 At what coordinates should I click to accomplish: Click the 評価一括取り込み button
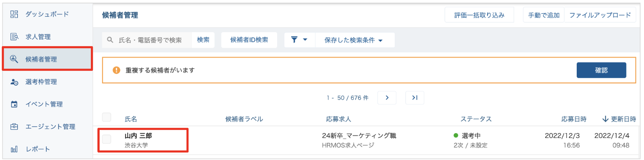pos(479,15)
